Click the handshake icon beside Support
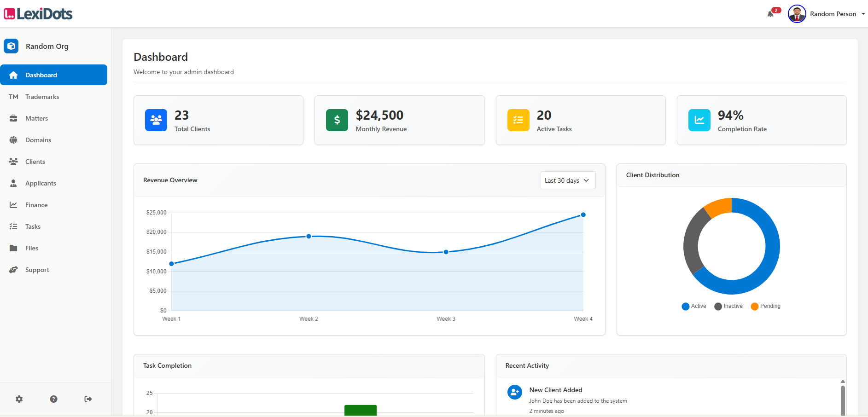Image resolution: width=868 pixels, height=417 pixels. [13, 270]
